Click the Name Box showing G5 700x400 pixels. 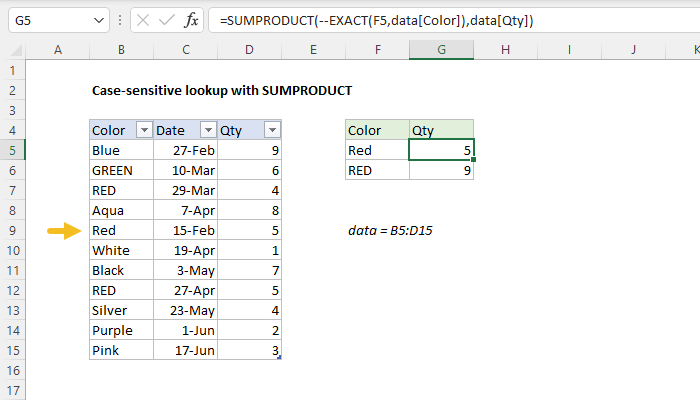coord(58,21)
